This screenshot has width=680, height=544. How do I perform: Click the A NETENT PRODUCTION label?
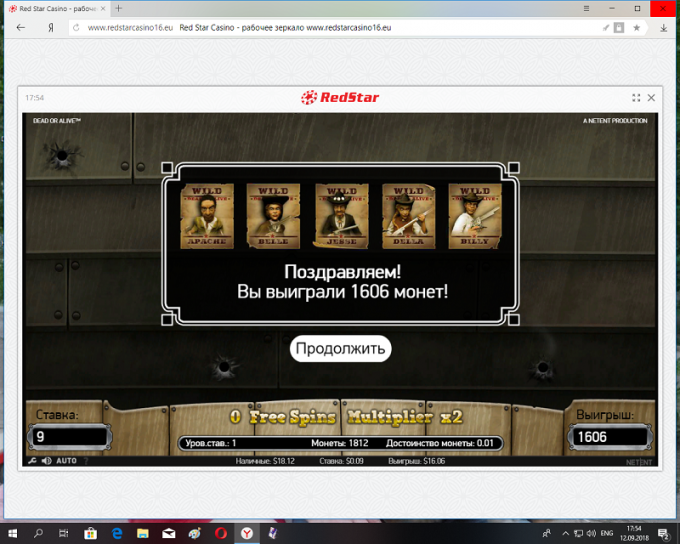(615, 121)
